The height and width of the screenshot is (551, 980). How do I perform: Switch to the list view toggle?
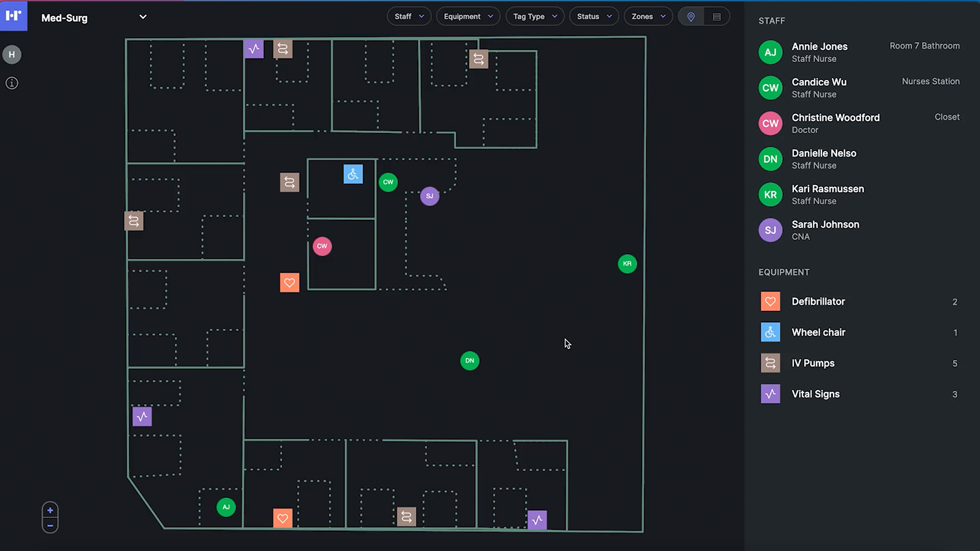click(717, 16)
